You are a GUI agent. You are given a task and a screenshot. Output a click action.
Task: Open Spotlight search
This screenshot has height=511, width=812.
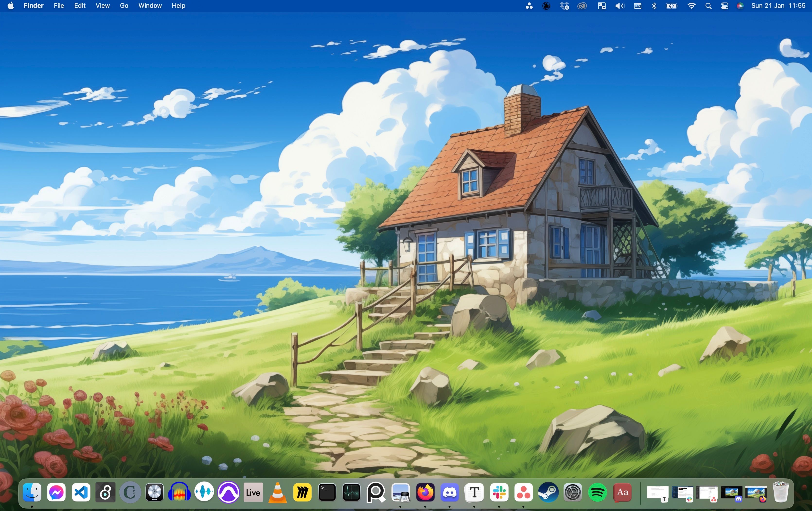(708, 5)
